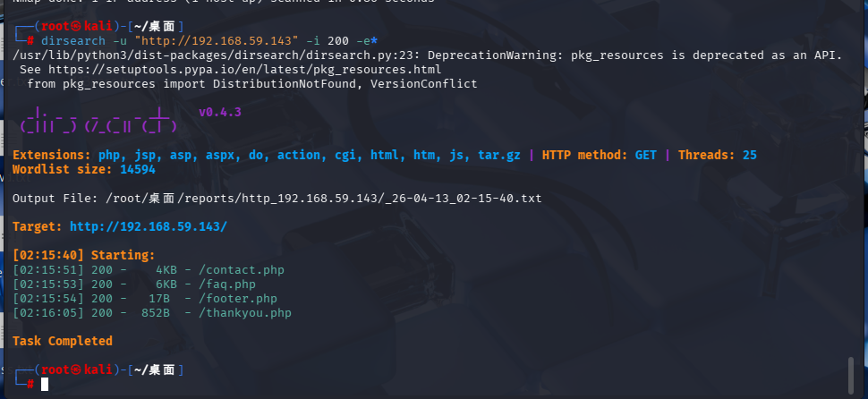Screen dimensions: 868x399
Task: Open the Target URL http://192.168.59.143/
Action: (x=149, y=226)
